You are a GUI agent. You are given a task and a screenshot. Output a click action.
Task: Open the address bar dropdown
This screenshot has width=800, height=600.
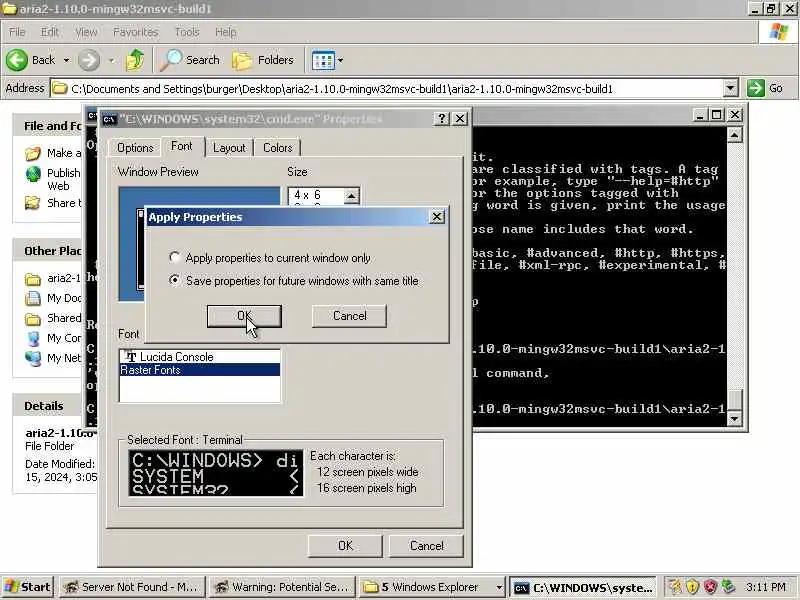(731, 89)
